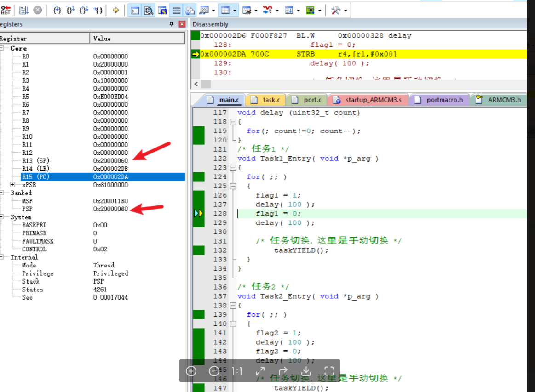Image resolution: width=535 pixels, height=392 pixels.
Task: Close the Registers panel
Action: coord(182,24)
